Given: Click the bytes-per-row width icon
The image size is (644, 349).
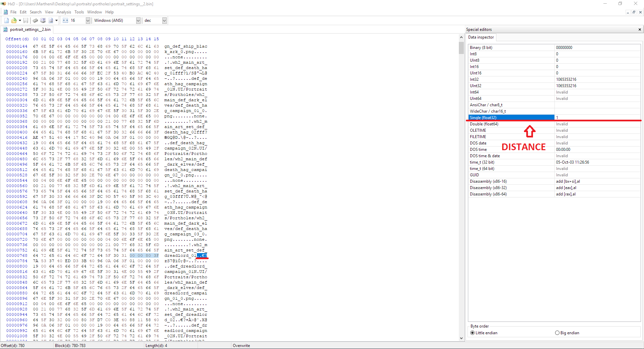Looking at the screenshot, I should coord(65,20).
